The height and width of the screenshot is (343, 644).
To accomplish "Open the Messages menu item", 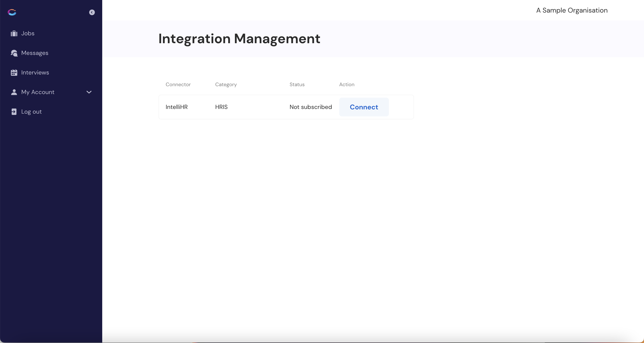I will tap(35, 53).
